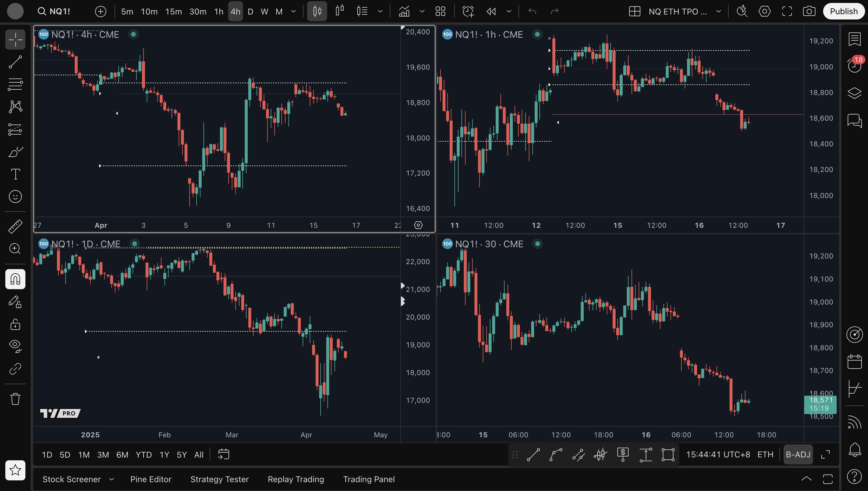Select the 3M date range button
Screen dimensions: 868x491
(x=103, y=455)
